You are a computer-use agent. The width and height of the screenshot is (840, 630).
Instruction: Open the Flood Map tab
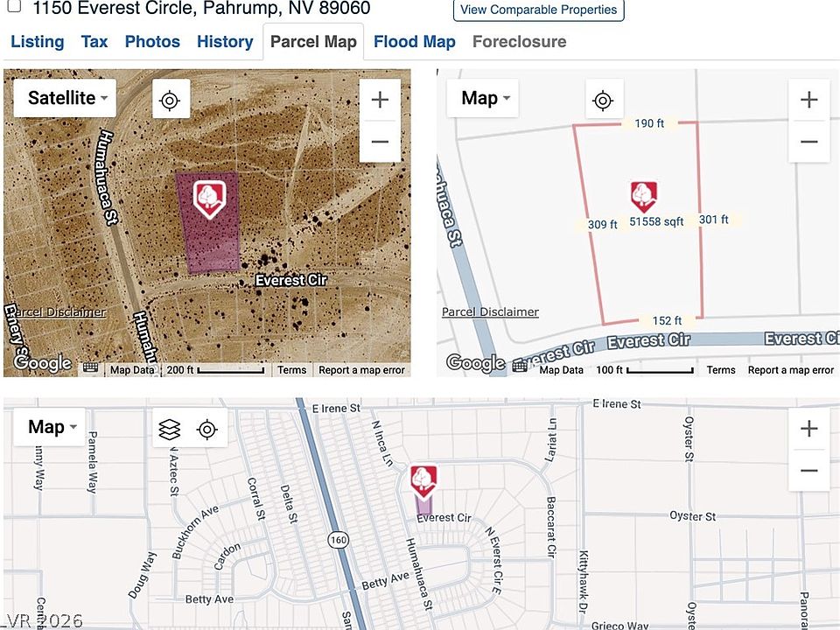tap(415, 42)
